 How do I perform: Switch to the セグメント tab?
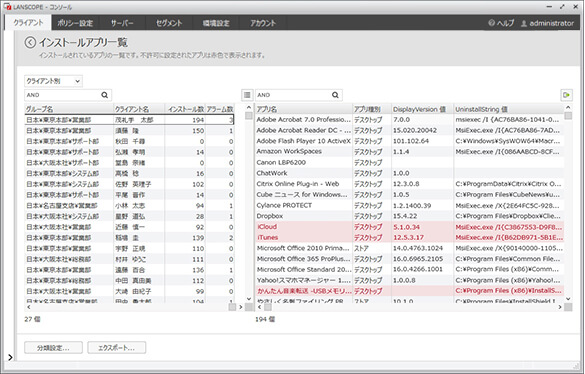[169, 23]
